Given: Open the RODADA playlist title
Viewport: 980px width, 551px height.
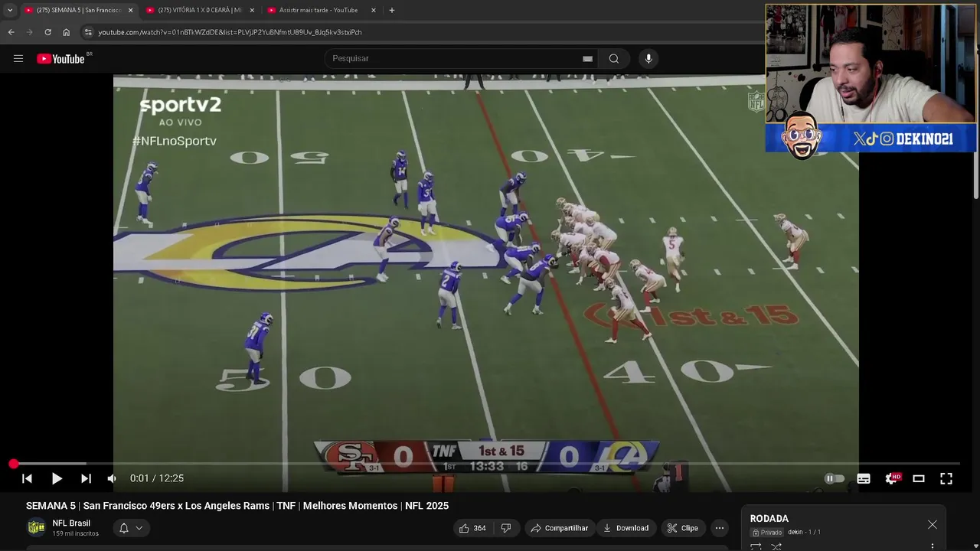Looking at the screenshot, I should click(769, 519).
